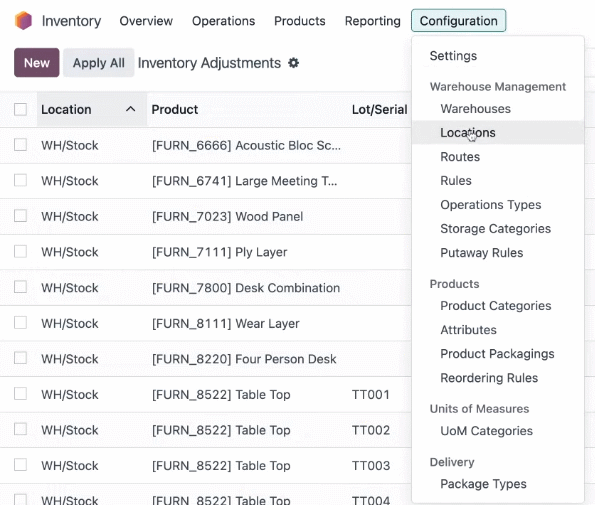
Task: Check the Four Person Desk row checkbox
Action: coord(20,358)
